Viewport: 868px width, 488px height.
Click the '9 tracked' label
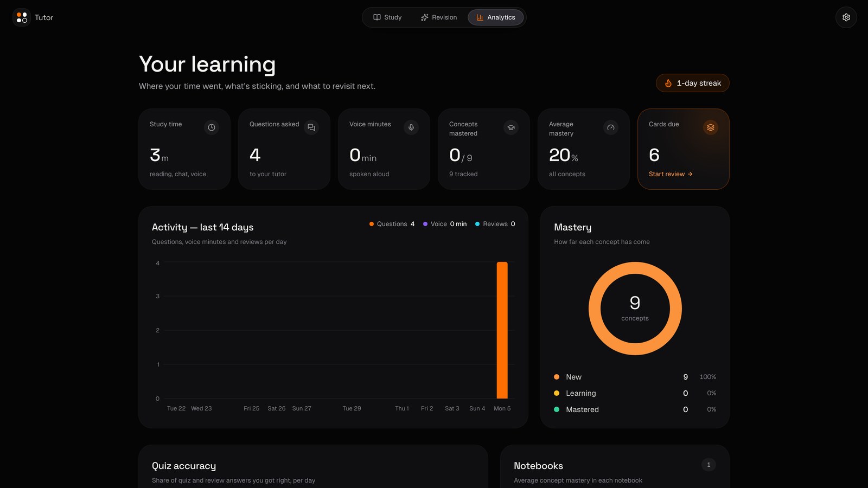pos(463,174)
